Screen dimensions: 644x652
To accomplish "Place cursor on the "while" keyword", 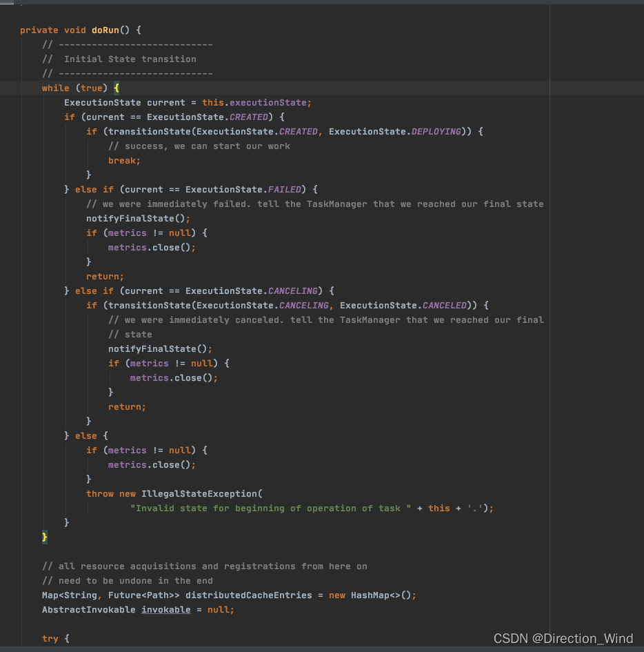I will pos(55,88).
